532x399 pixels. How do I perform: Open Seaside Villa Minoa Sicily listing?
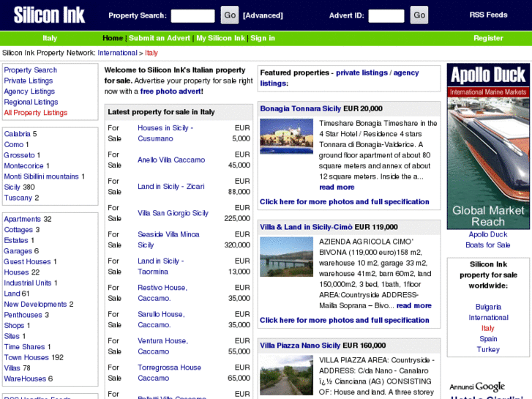168,239
